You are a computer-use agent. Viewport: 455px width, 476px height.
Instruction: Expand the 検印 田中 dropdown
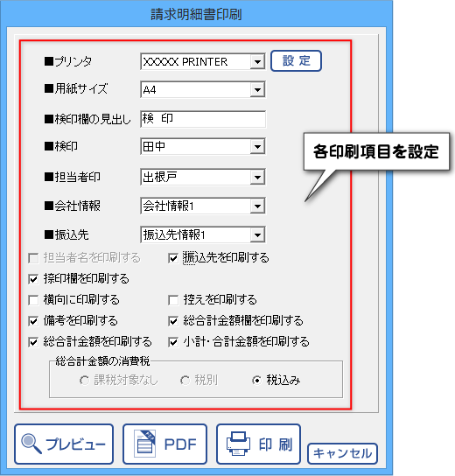(257, 147)
